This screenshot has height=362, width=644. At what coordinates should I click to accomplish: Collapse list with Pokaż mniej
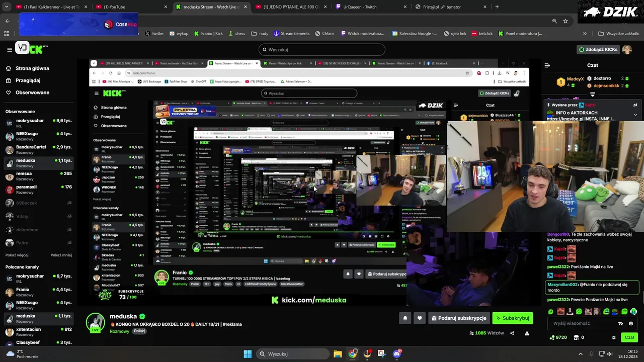[61, 255]
